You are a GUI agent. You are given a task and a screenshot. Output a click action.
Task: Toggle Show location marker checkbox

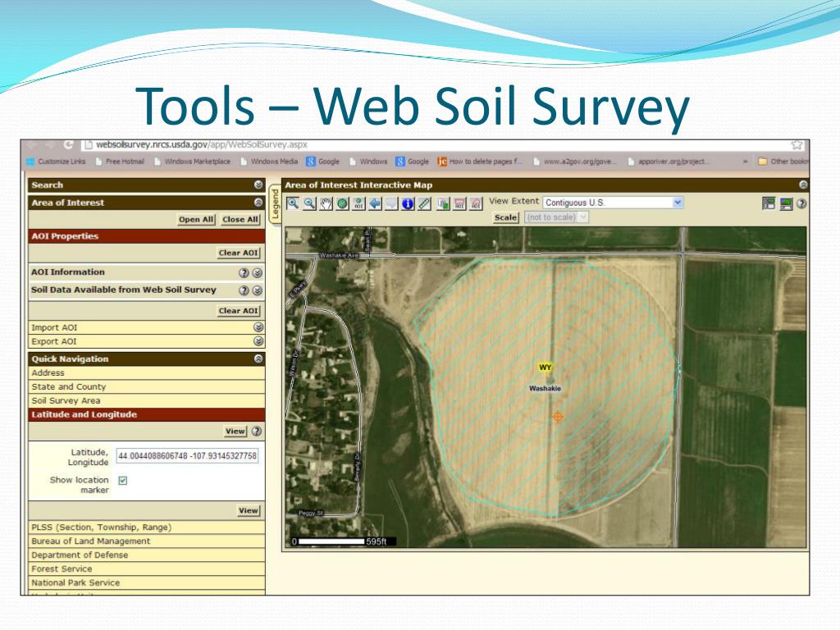123,481
